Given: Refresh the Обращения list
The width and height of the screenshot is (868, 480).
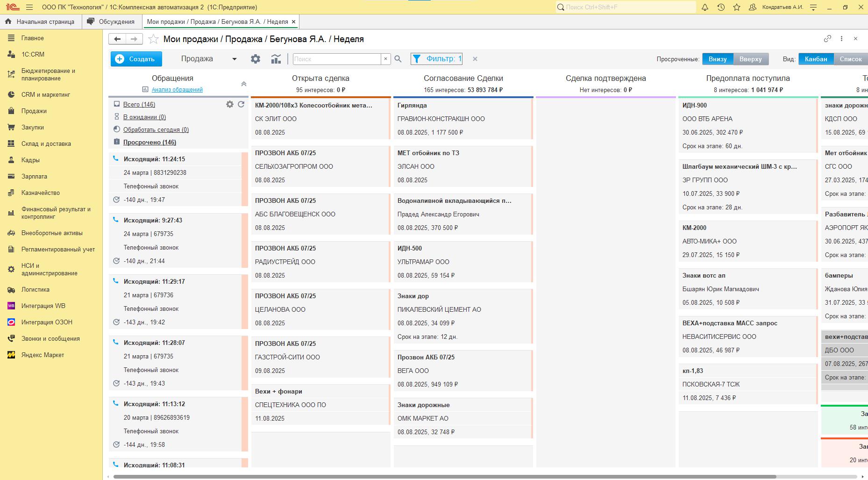Looking at the screenshot, I should (241, 104).
